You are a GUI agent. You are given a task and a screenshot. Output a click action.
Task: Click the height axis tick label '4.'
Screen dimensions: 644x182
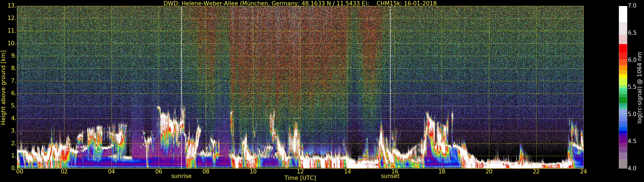point(14,118)
